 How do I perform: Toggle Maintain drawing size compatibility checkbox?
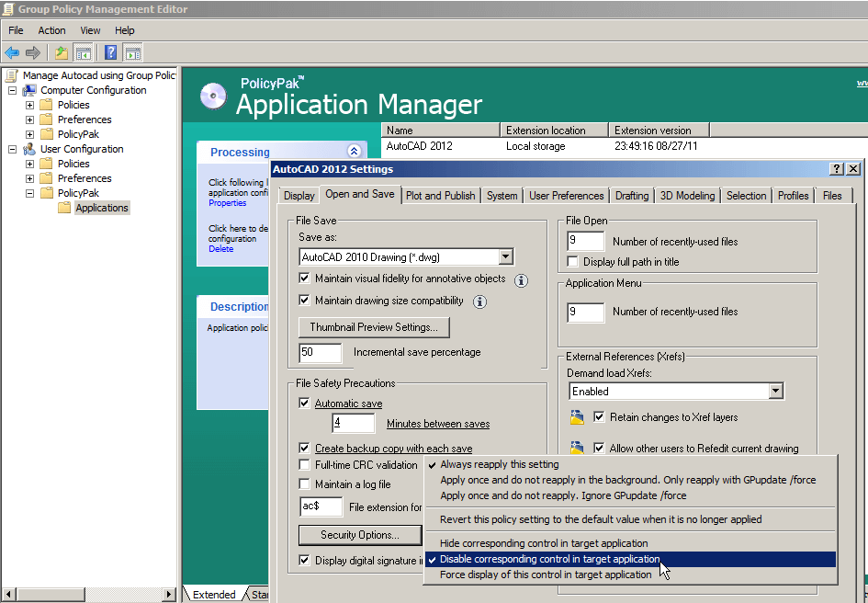coord(304,301)
